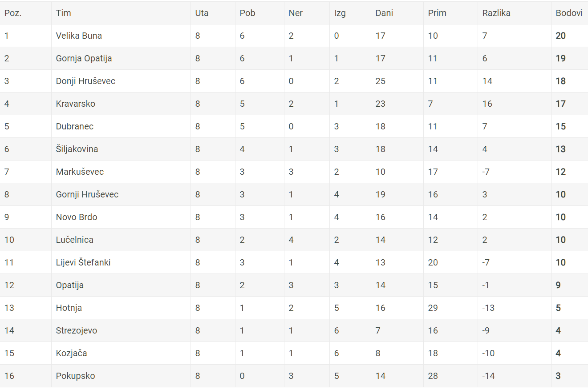This screenshot has width=588, height=390.
Task: Click the Prim column header
Action: point(437,13)
